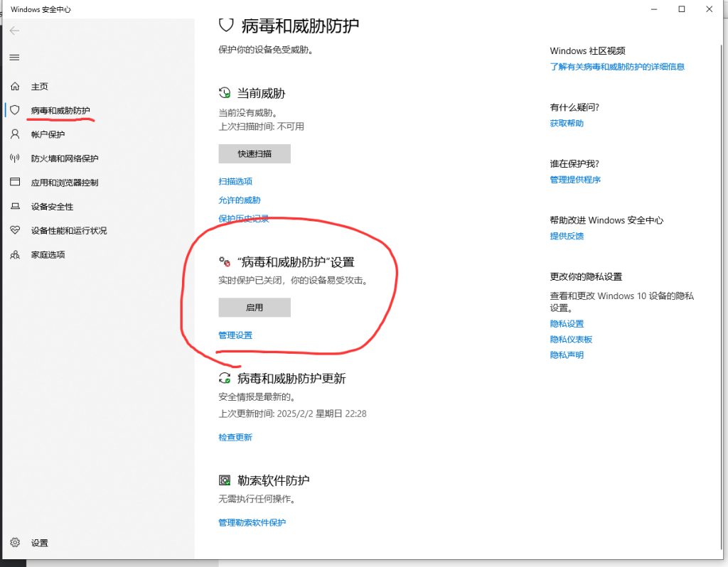The image size is (728, 567).
Task: Maximize the Windows 安全中心 window
Action: coord(682,9)
